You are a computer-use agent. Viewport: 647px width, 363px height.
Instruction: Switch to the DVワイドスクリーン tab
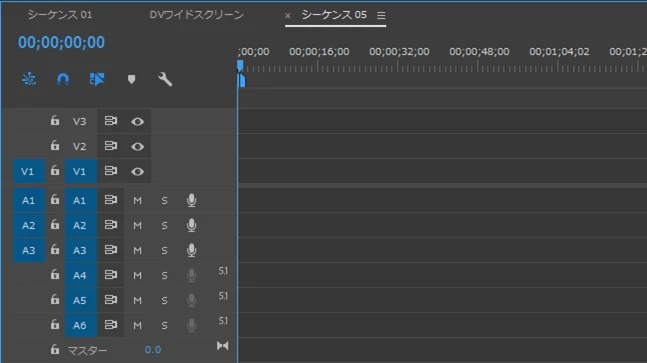[196, 15]
